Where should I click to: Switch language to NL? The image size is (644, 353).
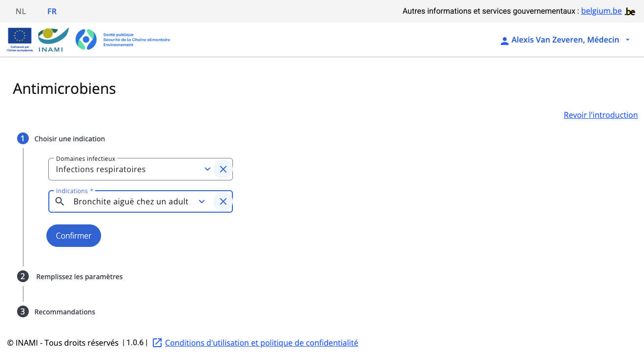[21, 11]
